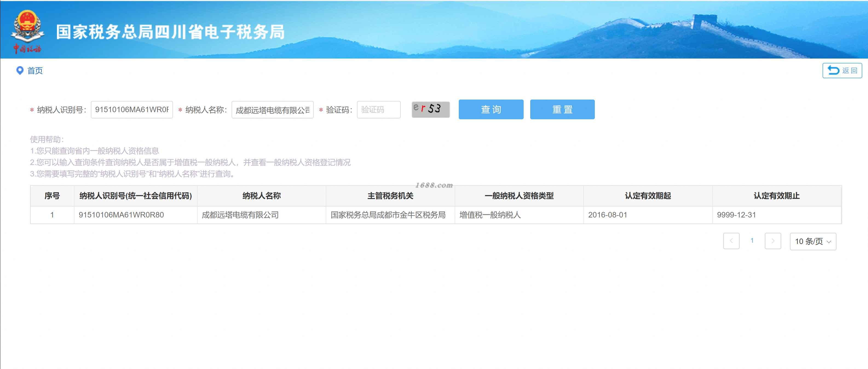Click header title 国家税务总局四川省电子税务局
Viewport: 868px width, 369px height.
[170, 32]
